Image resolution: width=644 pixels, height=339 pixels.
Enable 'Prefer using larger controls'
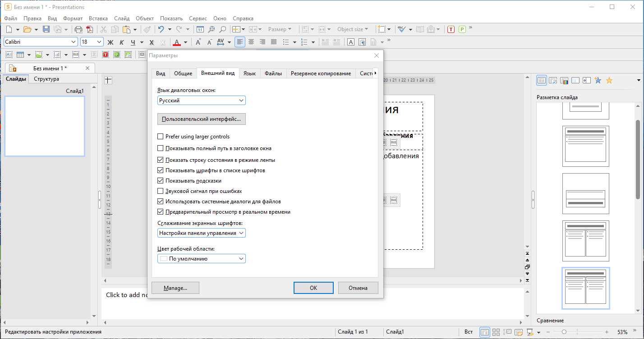tap(160, 137)
